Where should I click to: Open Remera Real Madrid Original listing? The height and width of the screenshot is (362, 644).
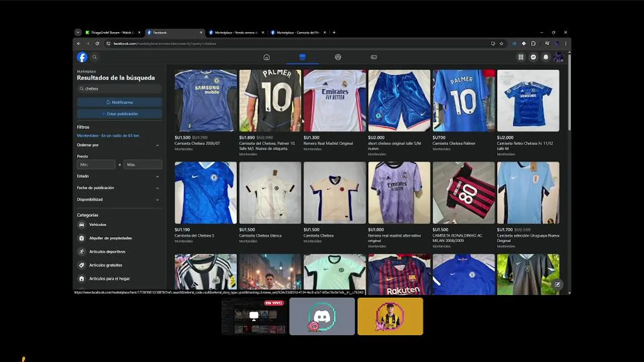(335, 101)
